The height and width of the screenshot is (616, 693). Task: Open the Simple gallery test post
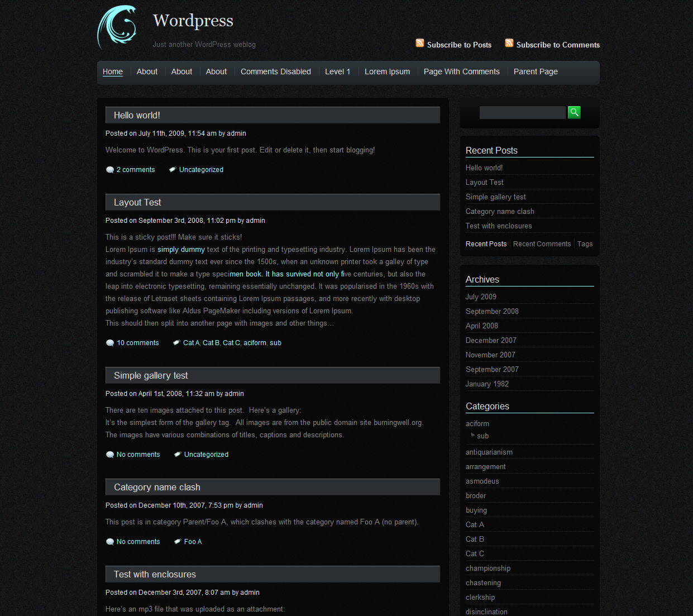(x=150, y=375)
